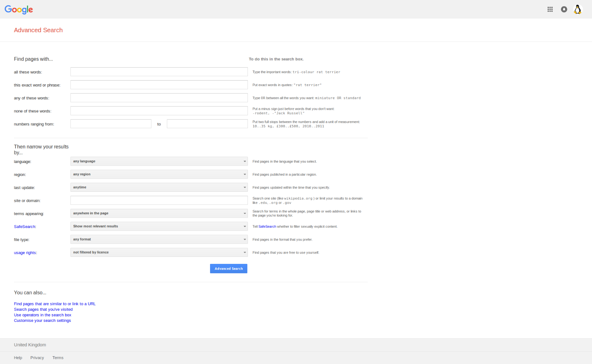Screen dimensions: 592x364
Task: Click the 'Put a minus sign' hint
Action: [x=293, y=111]
